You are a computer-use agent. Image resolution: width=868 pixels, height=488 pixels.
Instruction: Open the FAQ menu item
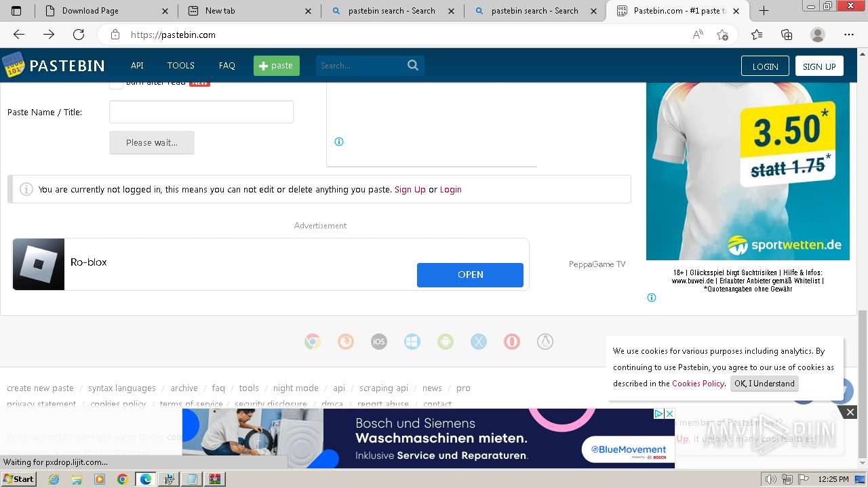pyautogui.click(x=227, y=65)
